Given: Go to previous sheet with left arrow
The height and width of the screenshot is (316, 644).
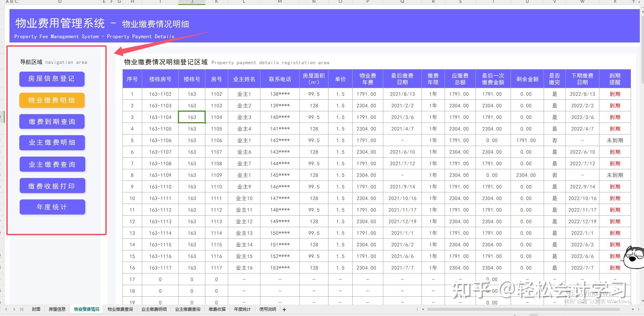Looking at the screenshot, I should 6,309.
